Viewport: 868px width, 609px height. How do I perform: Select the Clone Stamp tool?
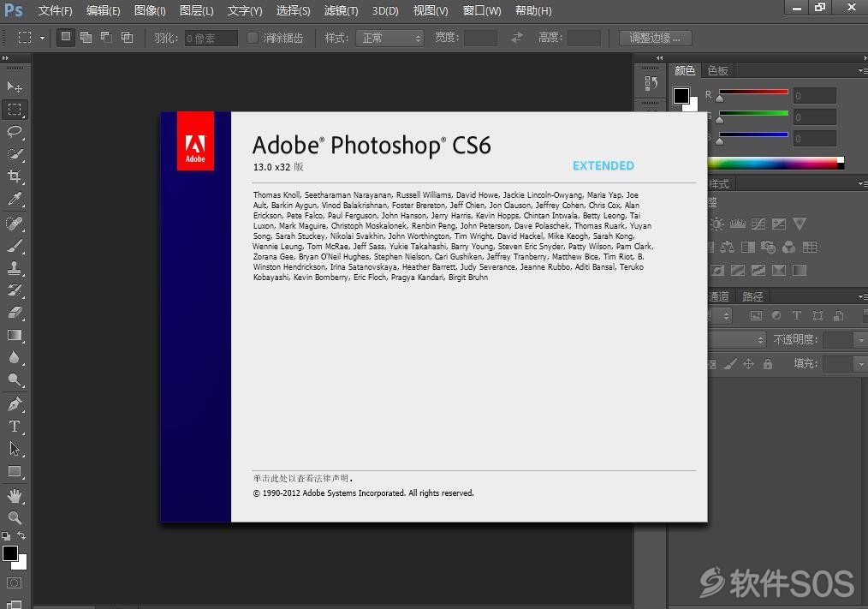coord(15,268)
